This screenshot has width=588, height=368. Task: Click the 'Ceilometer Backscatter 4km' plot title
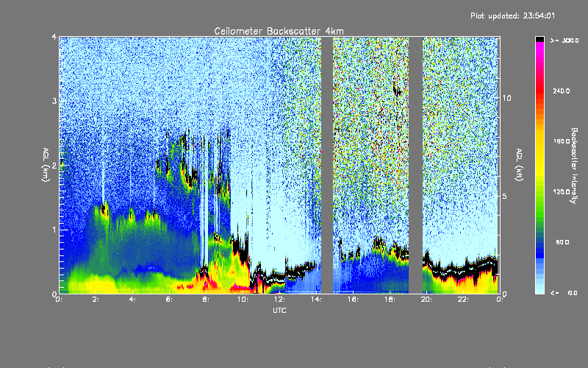(x=279, y=31)
